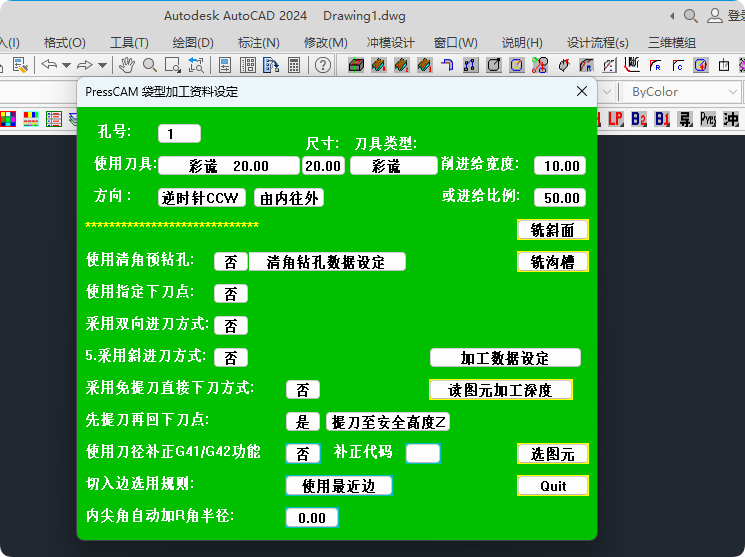Open 切入边选用规则 使用最近边 selector
The height and width of the screenshot is (557, 745).
tap(339, 486)
